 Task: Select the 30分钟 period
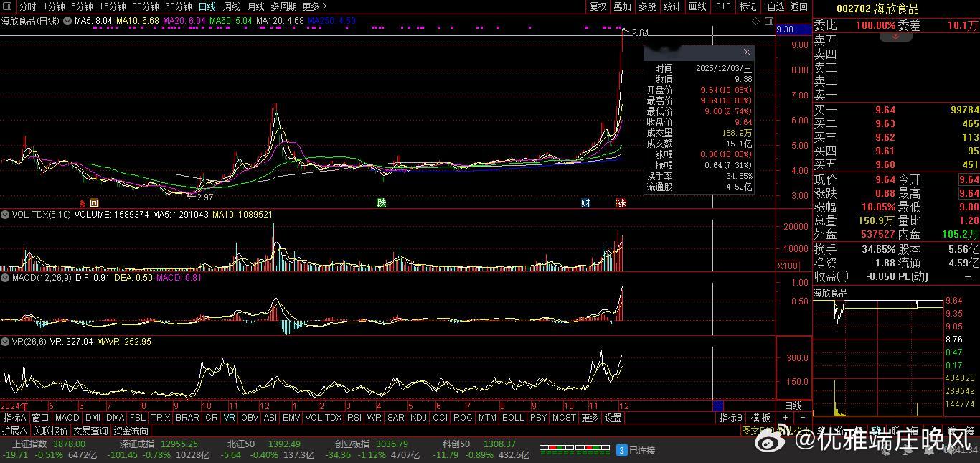tap(146, 6)
